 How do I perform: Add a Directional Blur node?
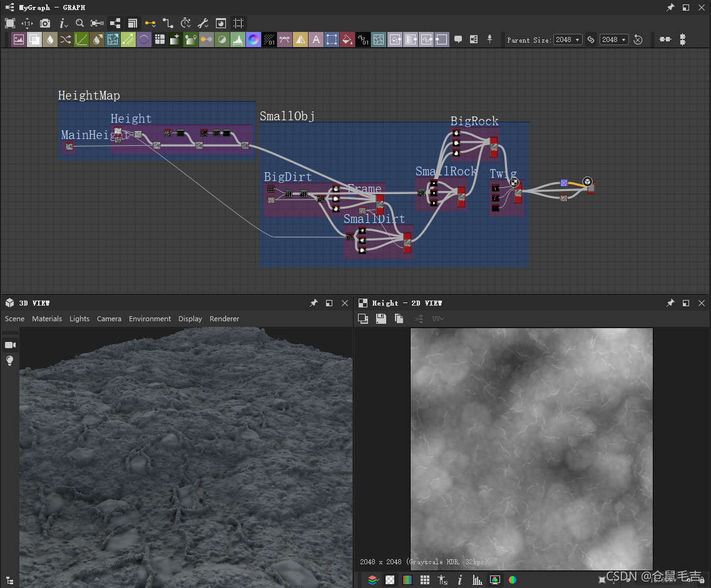click(97, 39)
